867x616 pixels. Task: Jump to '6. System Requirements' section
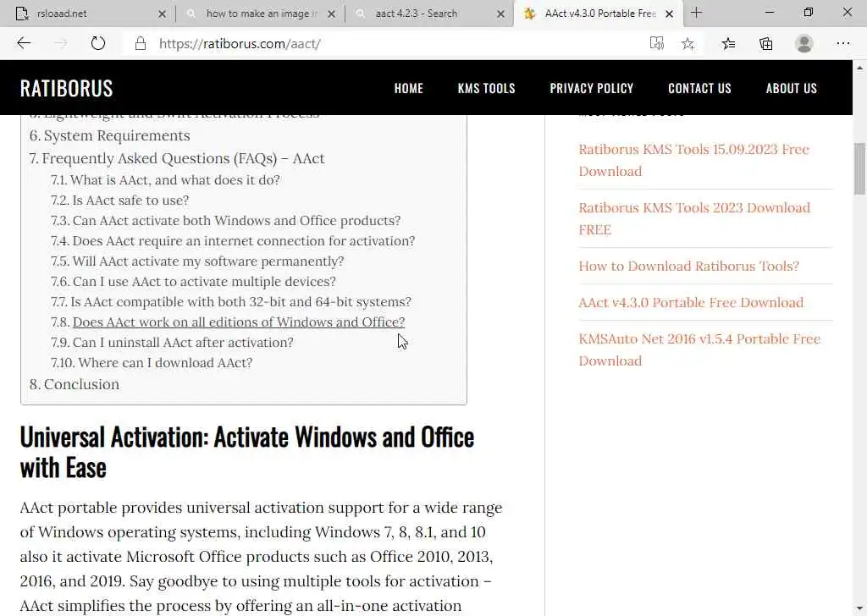click(109, 136)
